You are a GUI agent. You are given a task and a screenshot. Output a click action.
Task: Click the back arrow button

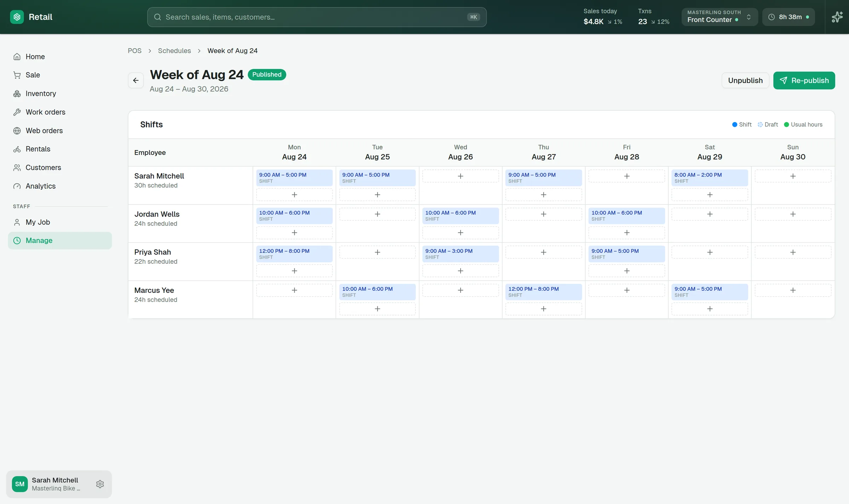click(x=136, y=81)
